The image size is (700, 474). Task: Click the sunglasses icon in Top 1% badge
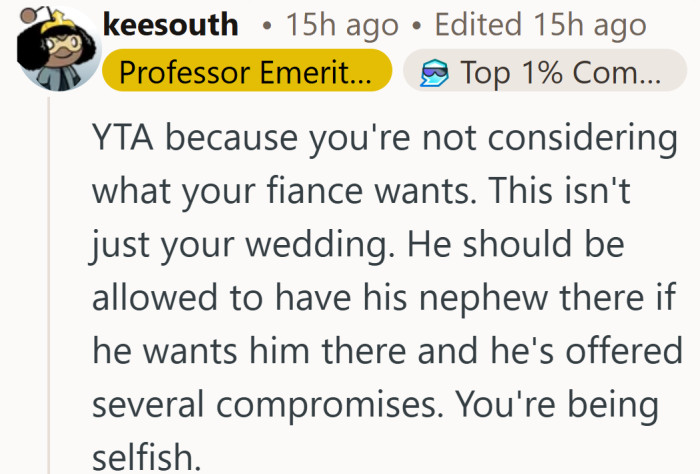click(x=434, y=73)
